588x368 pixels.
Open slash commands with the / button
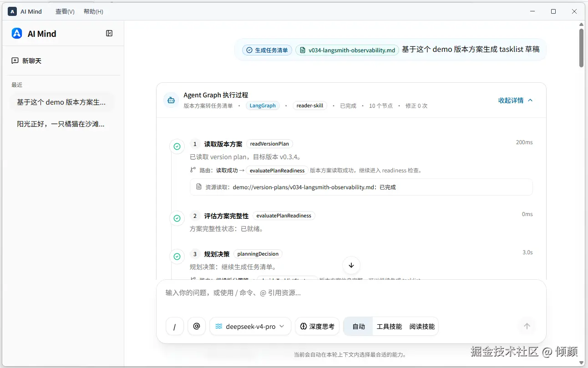174,326
